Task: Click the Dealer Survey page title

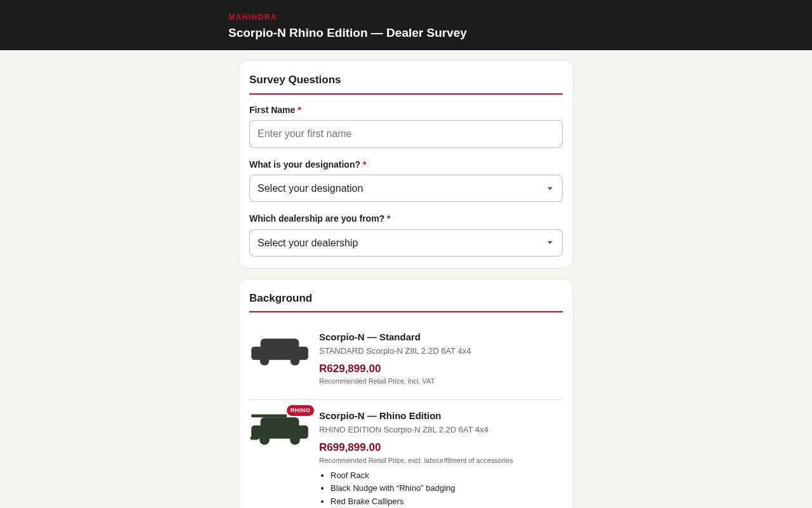Action: coord(348,33)
